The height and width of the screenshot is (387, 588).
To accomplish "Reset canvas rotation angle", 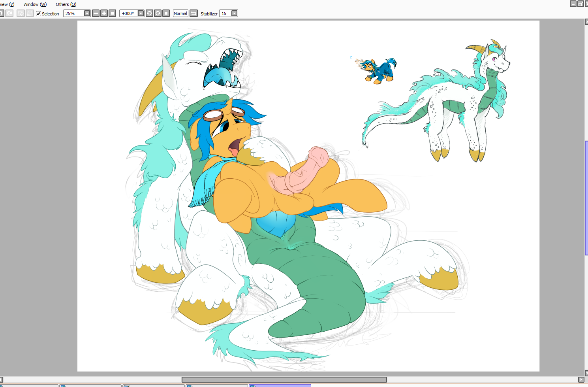I will [x=166, y=13].
